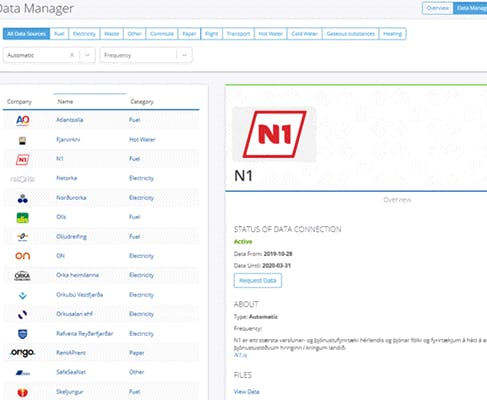487x400 pixels.
Task: Select the Electricity category tab
Action: pos(84,34)
